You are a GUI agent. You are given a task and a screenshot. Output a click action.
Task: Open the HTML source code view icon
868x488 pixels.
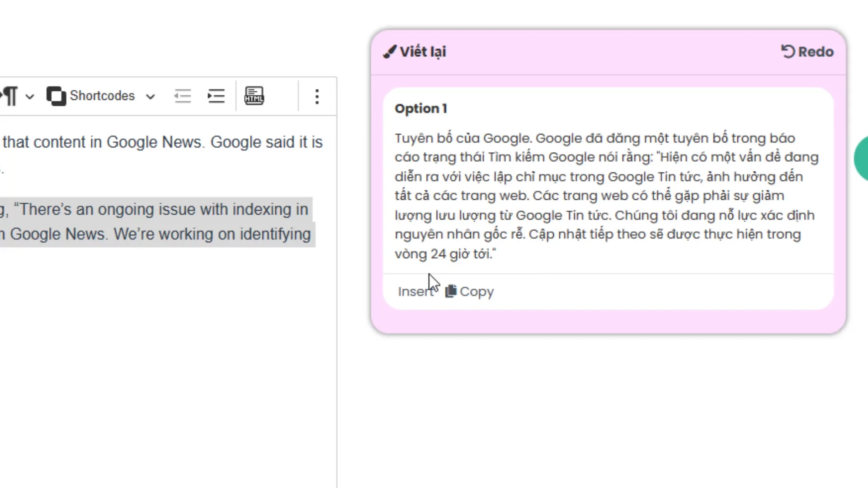[x=254, y=96]
